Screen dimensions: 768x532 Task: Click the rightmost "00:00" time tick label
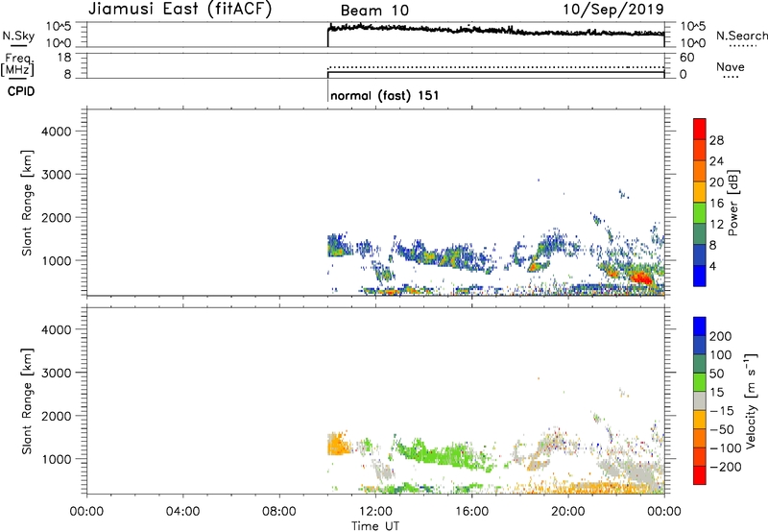tap(664, 512)
